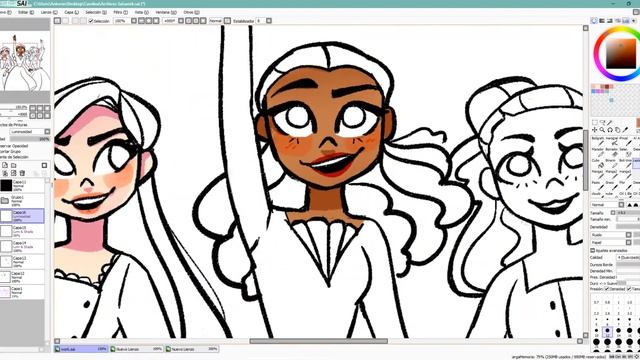Click the navigator zoom slider
Screen dimensions: 640x360
pos(14,108)
